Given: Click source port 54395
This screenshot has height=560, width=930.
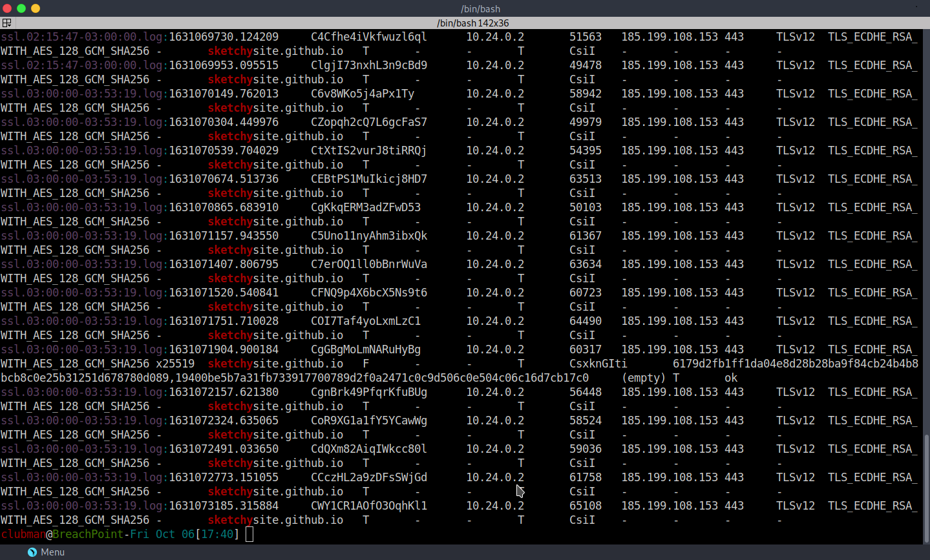Looking at the screenshot, I should click(586, 150).
